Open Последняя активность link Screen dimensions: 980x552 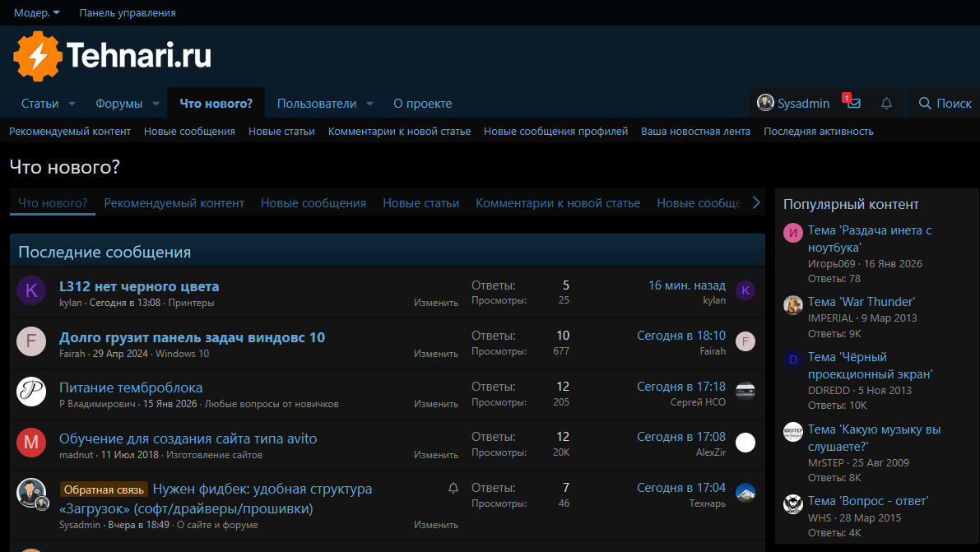click(x=818, y=132)
